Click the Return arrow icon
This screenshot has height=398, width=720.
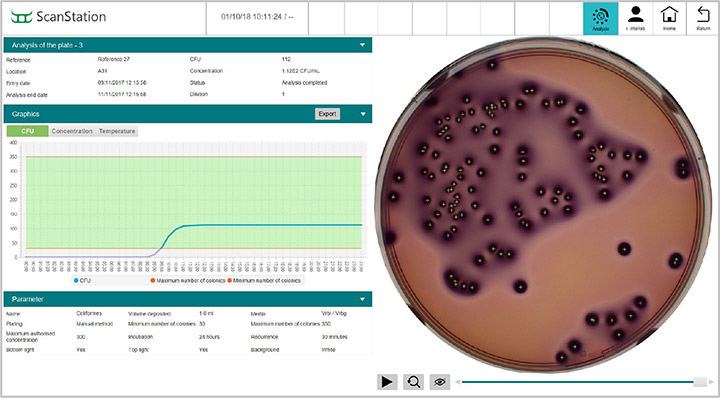coord(703,18)
